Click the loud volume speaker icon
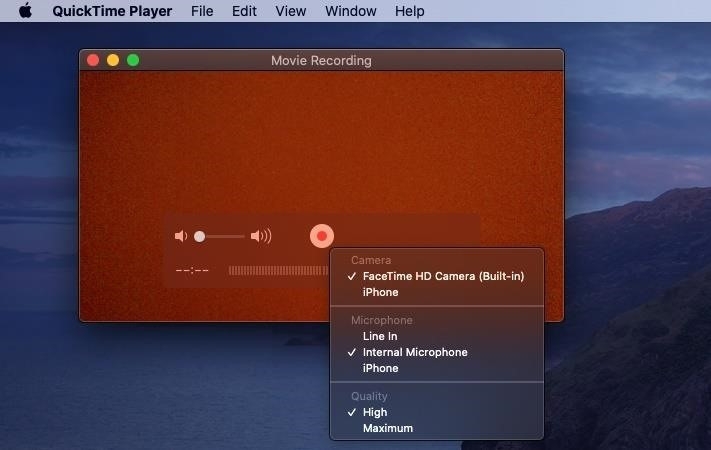Image resolution: width=711 pixels, height=450 pixels. click(x=261, y=236)
